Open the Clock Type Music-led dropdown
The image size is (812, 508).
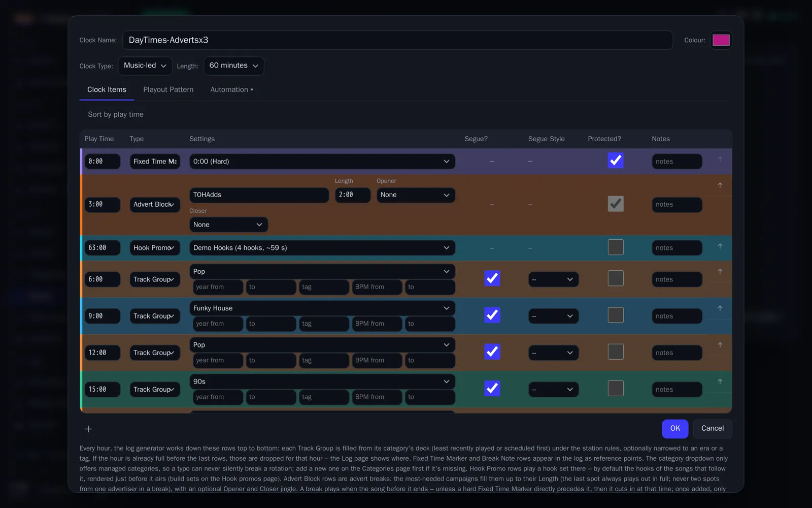(145, 66)
